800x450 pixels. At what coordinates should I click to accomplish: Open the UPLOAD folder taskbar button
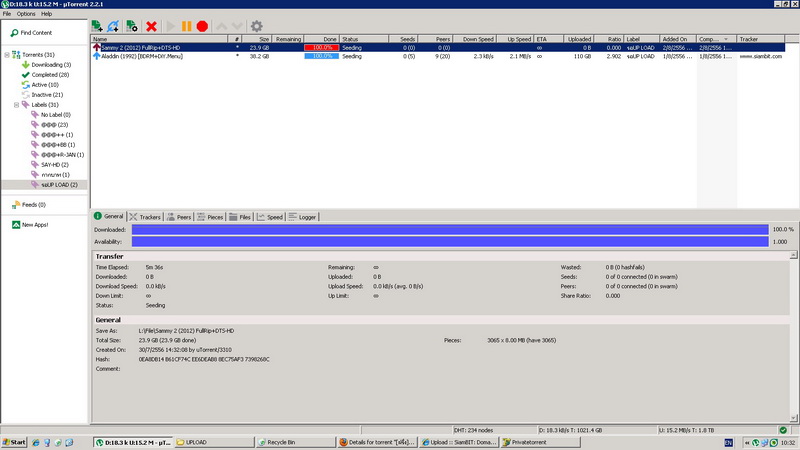(214, 442)
